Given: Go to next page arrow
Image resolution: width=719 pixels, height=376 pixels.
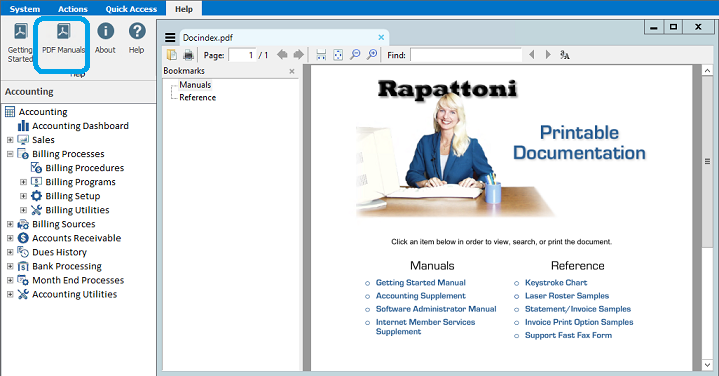Looking at the screenshot, I should 299,55.
